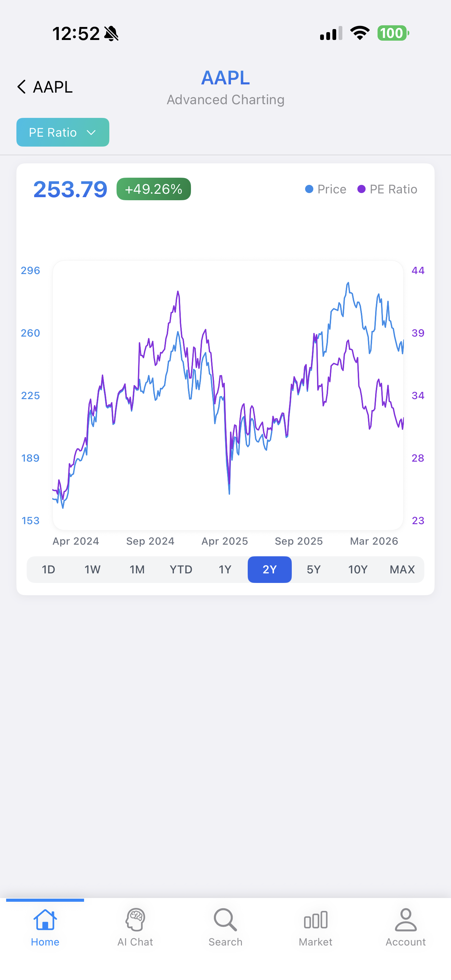451x980 pixels.
Task: Switch range to 1D
Action: click(48, 570)
